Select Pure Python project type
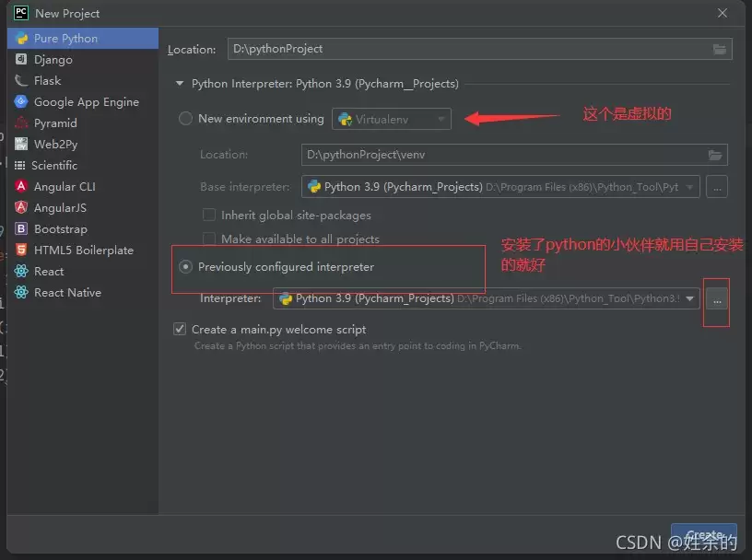 (83, 39)
